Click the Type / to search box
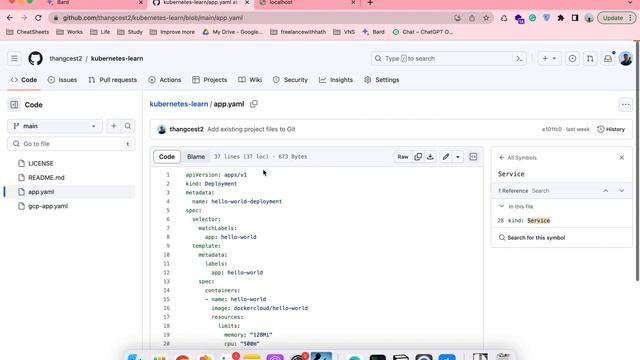The width and height of the screenshot is (640, 360). tap(443, 59)
